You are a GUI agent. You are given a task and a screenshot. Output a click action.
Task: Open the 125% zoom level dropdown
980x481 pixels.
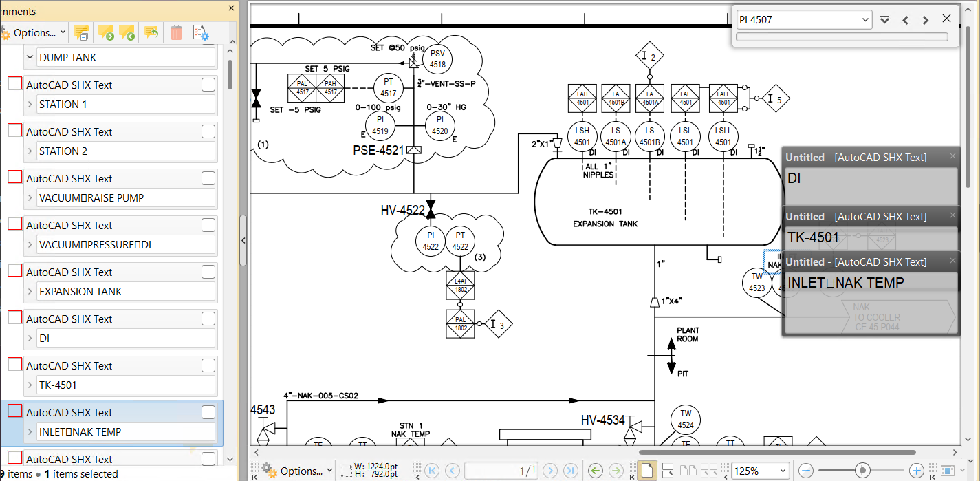[783, 471]
